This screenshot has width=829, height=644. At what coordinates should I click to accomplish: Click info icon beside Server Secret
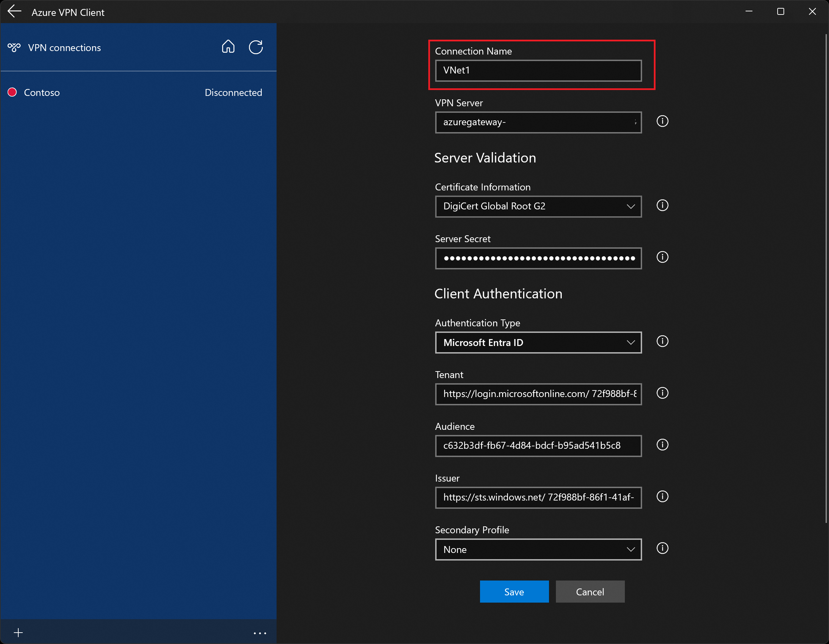[x=662, y=257]
